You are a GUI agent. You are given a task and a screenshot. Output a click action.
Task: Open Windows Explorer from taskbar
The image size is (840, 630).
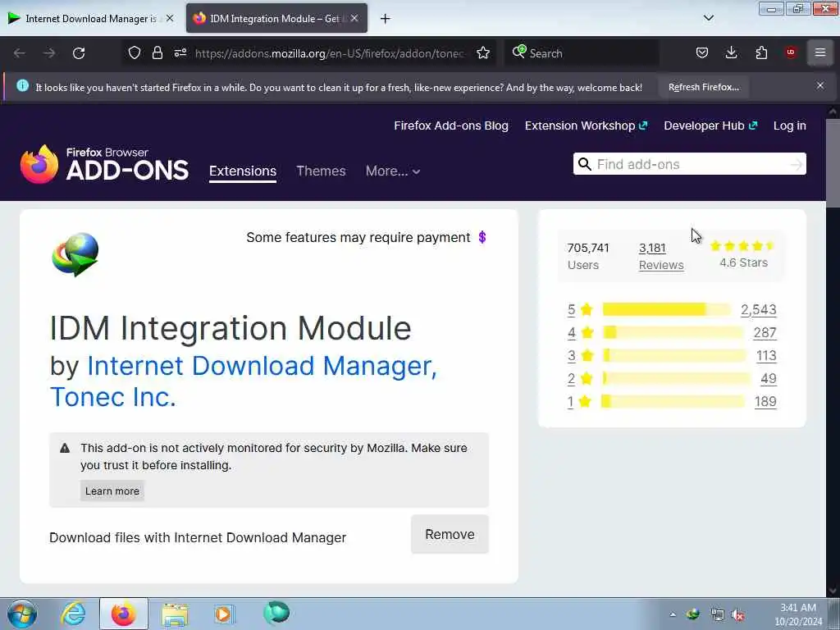pos(175,614)
